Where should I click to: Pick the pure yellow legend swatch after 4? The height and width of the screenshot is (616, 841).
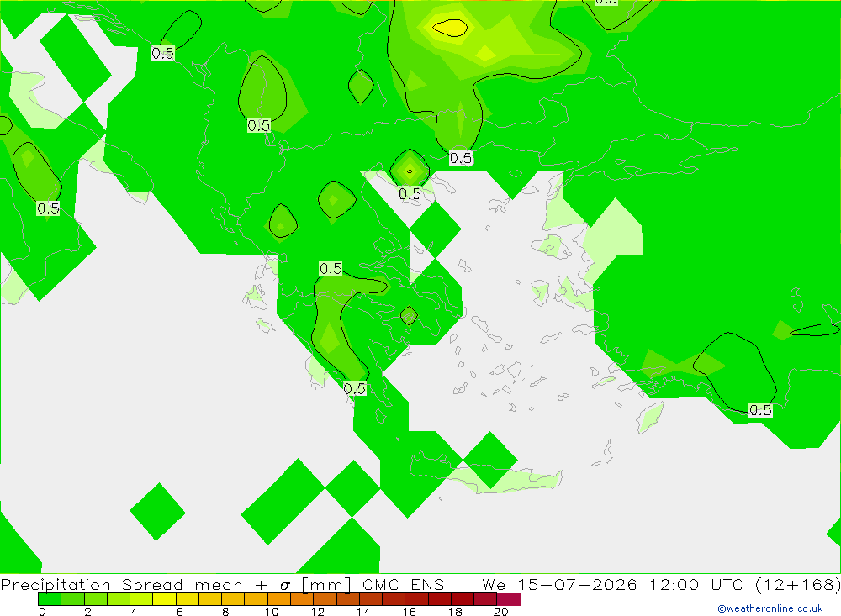click(164, 599)
